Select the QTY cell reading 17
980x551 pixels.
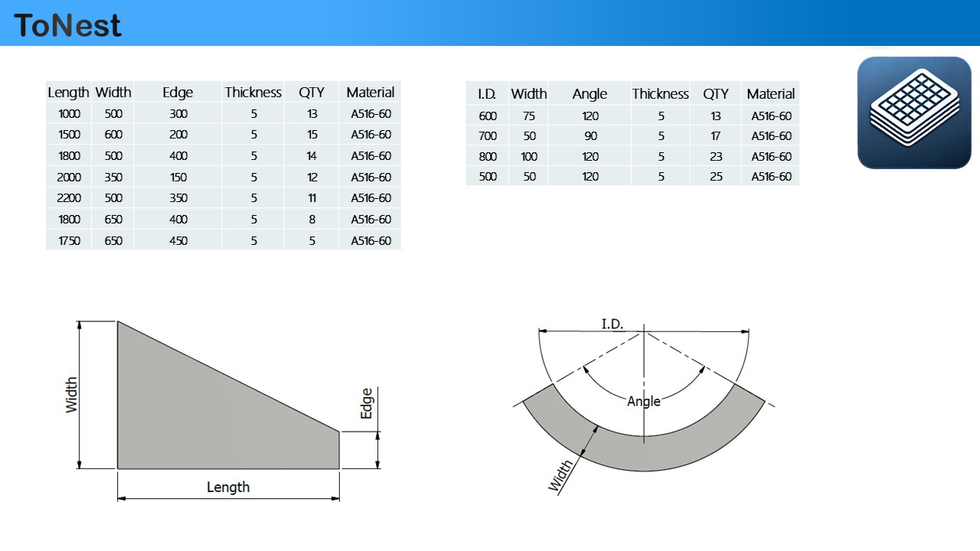[716, 136]
